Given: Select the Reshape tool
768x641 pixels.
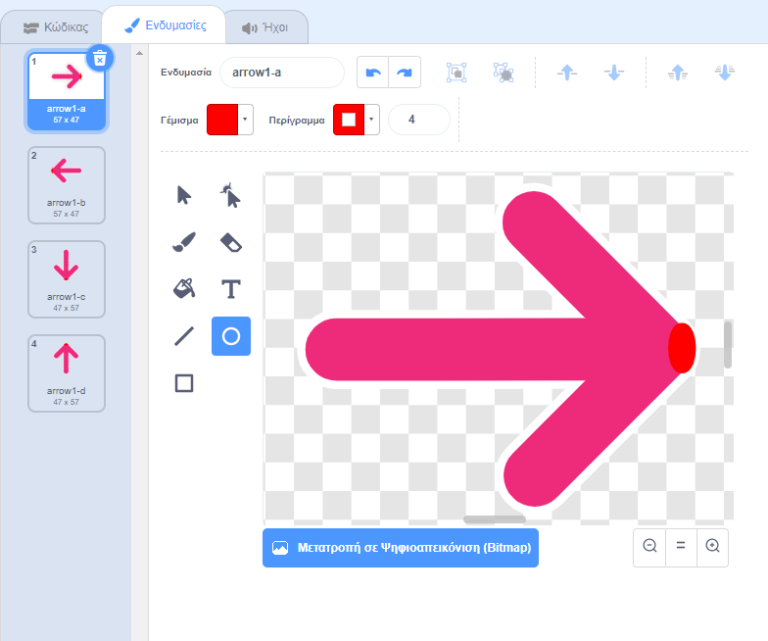Looking at the screenshot, I should [231, 195].
